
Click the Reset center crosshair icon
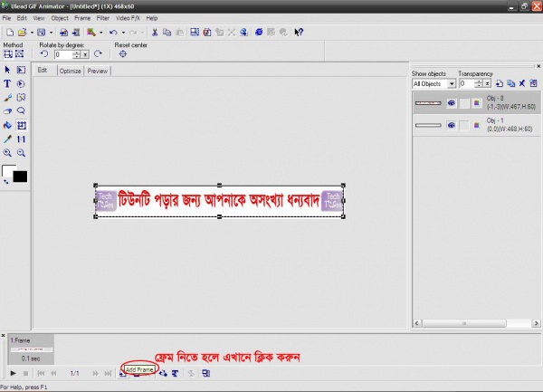click(123, 54)
